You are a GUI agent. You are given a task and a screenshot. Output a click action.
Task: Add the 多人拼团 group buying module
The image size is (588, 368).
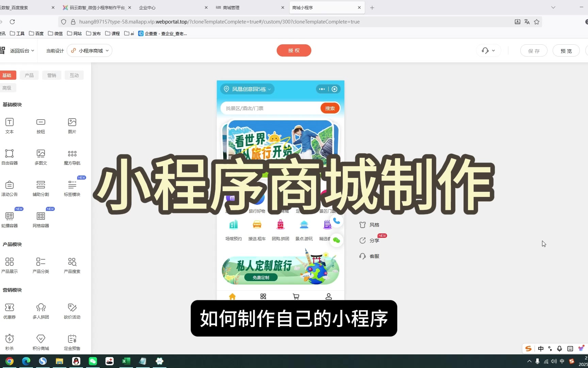coord(41,311)
